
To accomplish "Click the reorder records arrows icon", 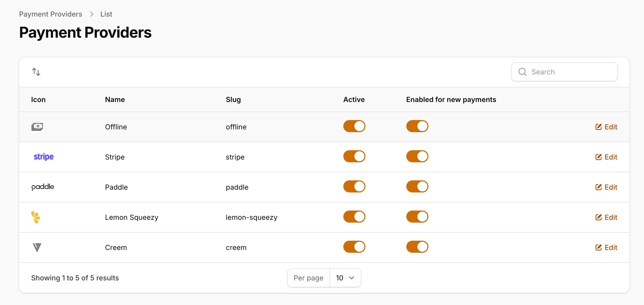I will [36, 72].
